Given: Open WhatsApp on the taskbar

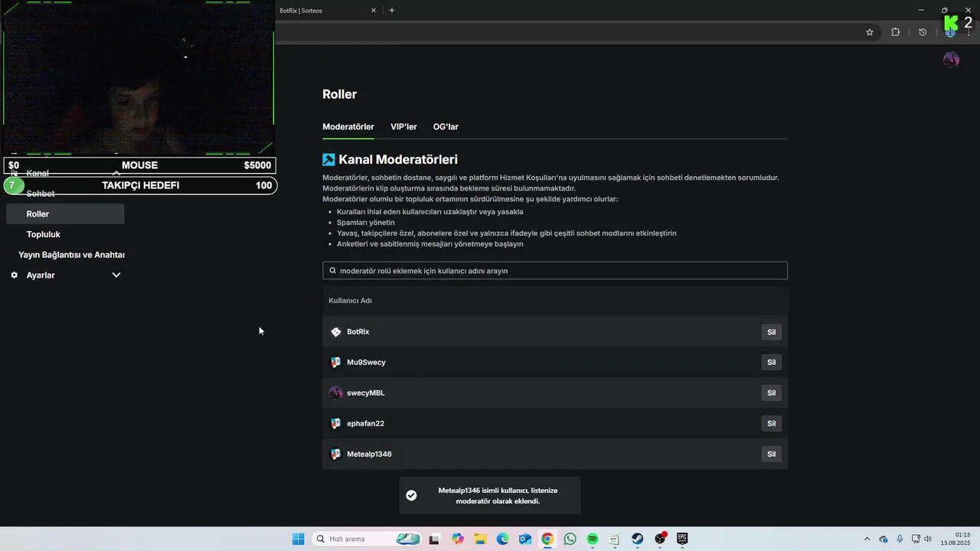Looking at the screenshot, I should (570, 539).
